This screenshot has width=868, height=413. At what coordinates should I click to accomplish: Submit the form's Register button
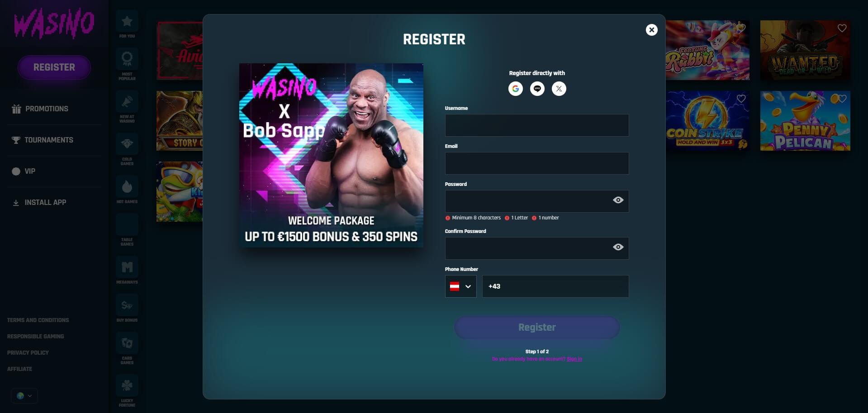pyautogui.click(x=537, y=327)
